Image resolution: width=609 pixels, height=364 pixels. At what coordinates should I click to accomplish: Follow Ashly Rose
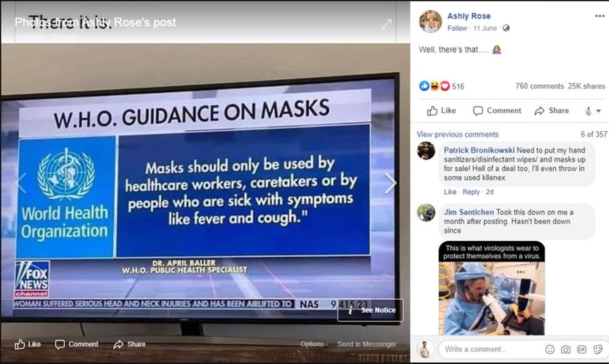(x=457, y=28)
